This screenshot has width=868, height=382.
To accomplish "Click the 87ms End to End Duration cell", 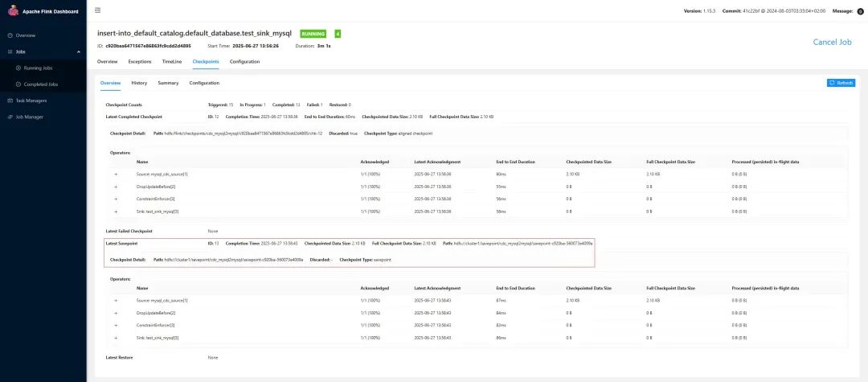I will pos(501,301).
